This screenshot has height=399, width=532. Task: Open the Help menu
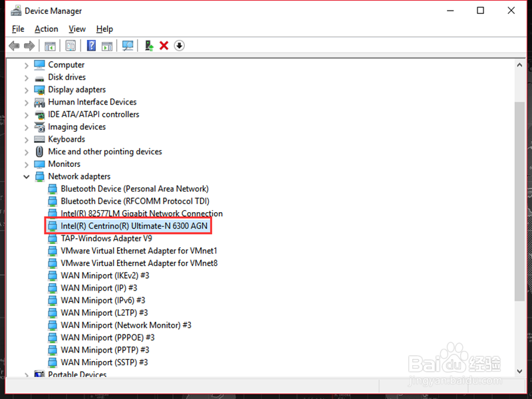104,29
